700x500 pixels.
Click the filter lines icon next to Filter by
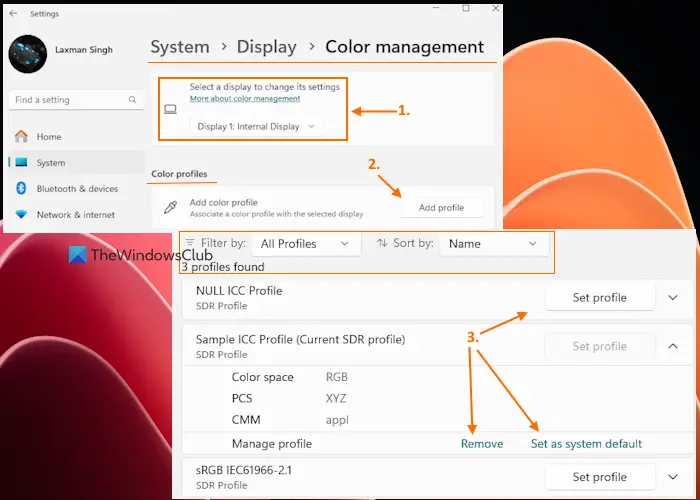(x=190, y=243)
